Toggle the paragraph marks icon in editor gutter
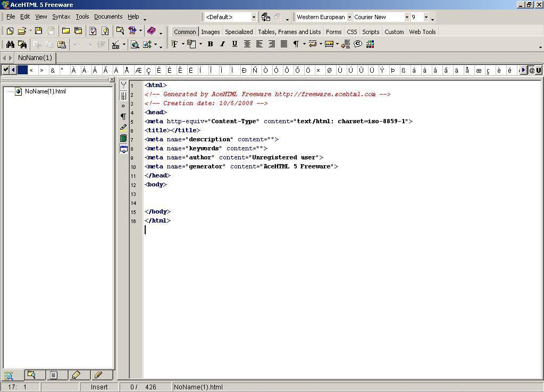Screen dimensions: 544x392 123,116
